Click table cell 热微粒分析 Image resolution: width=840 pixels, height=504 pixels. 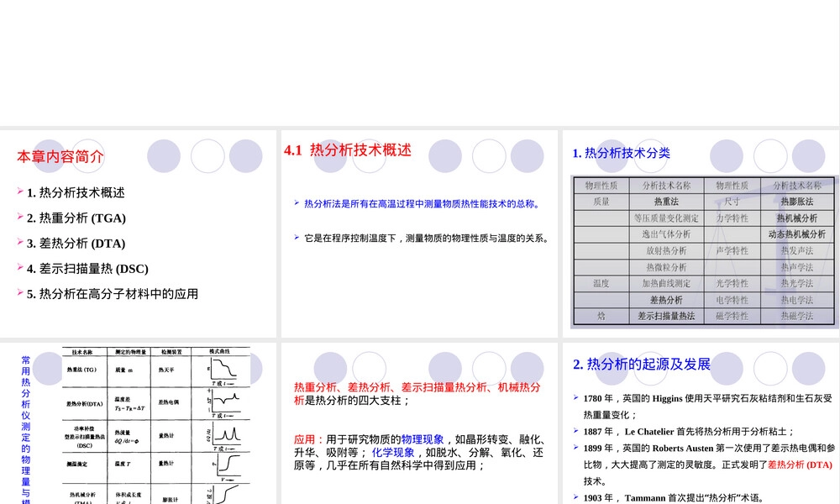(666, 267)
